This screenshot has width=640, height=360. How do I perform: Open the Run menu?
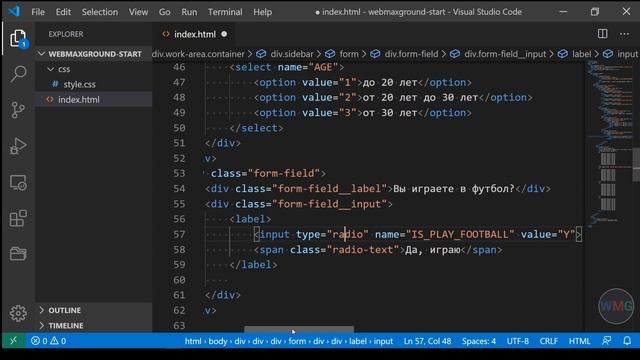(x=189, y=12)
